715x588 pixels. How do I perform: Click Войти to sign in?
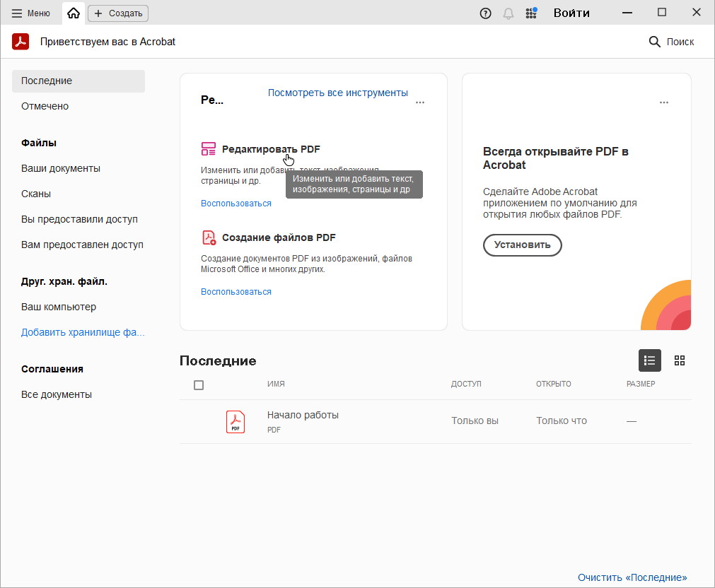pos(571,13)
